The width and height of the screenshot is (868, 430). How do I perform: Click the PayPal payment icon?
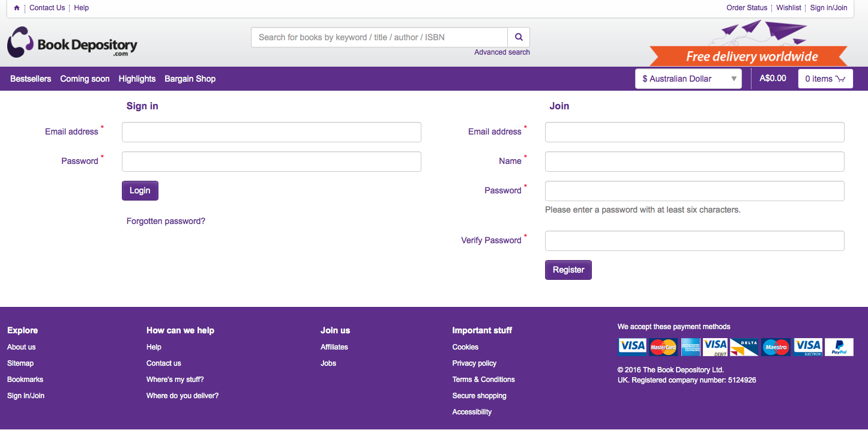pos(839,347)
